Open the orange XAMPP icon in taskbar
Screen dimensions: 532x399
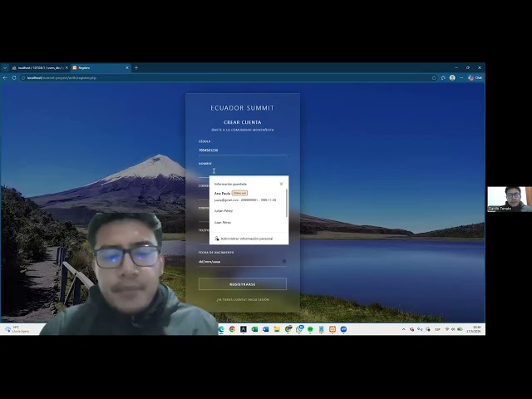click(332, 329)
